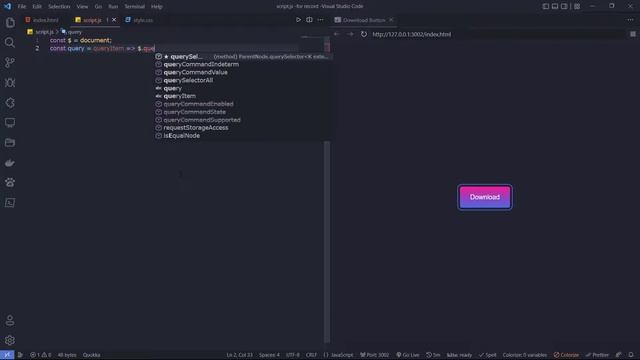640x360 pixels.
Task: Choose queryCommandIndeterm suggestion
Action: 243,64
